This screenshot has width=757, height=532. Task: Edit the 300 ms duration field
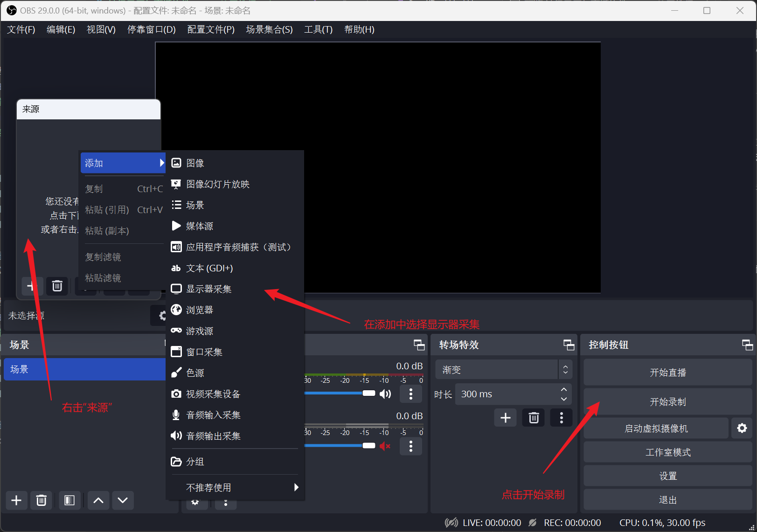[506, 394]
